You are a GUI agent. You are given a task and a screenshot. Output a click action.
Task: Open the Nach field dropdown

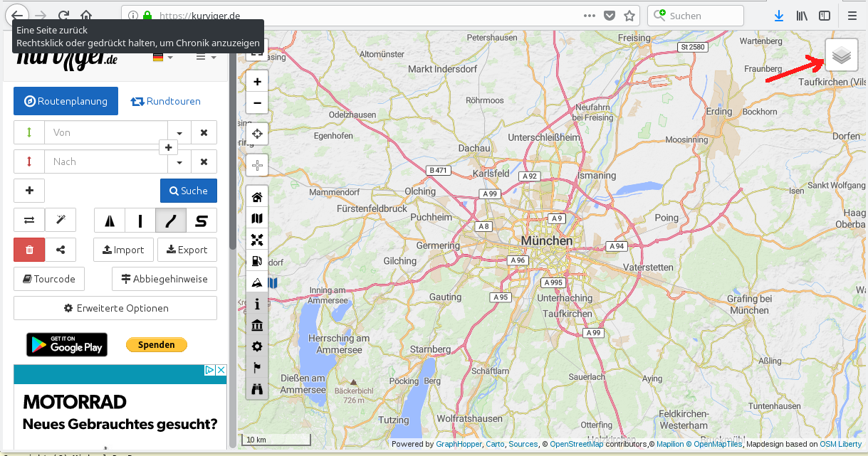(x=179, y=161)
